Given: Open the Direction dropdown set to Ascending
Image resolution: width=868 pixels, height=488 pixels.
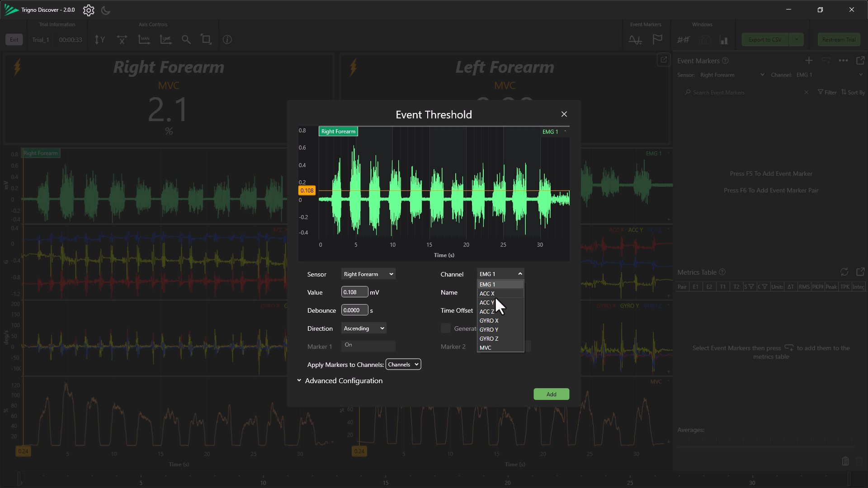Looking at the screenshot, I should coord(364,328).
